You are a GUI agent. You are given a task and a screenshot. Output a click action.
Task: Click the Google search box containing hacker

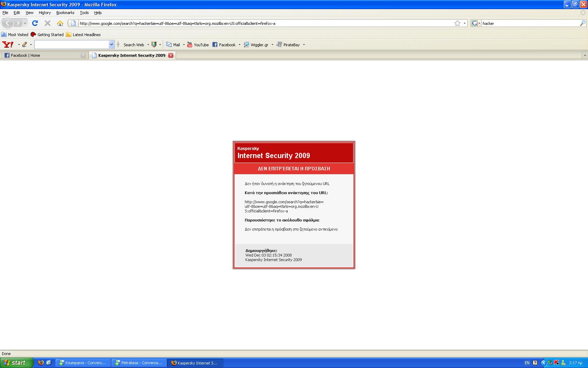(530, 23)
